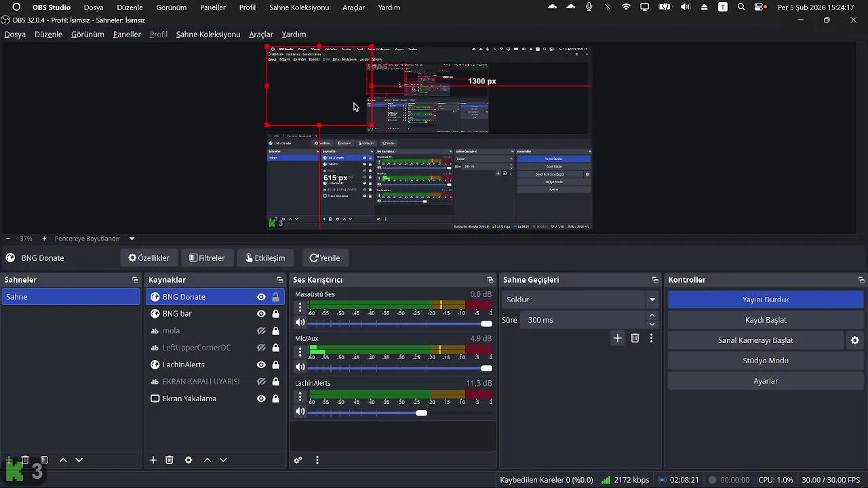Click the Süre 300 ms duration field
The image size is (868, 488).
[x=583, y=320]
